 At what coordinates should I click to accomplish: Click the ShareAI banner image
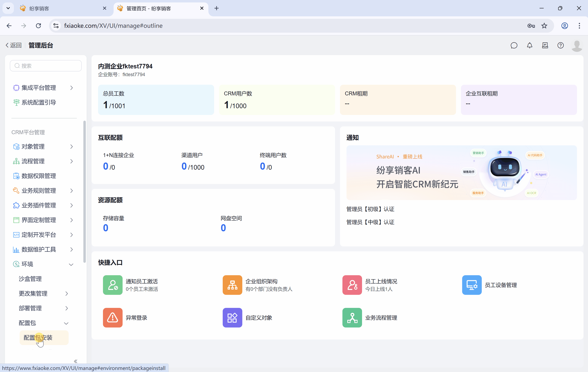pos(461,173)
